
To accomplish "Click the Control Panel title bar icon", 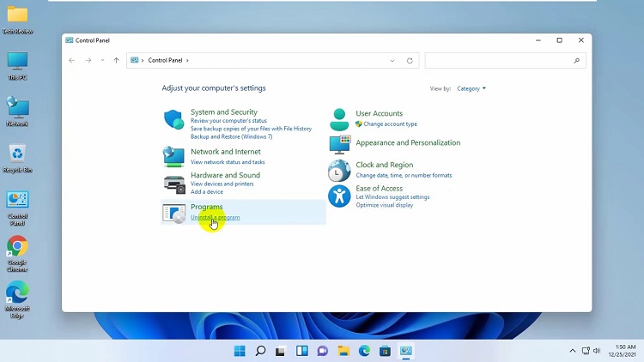I will (69, 40).
